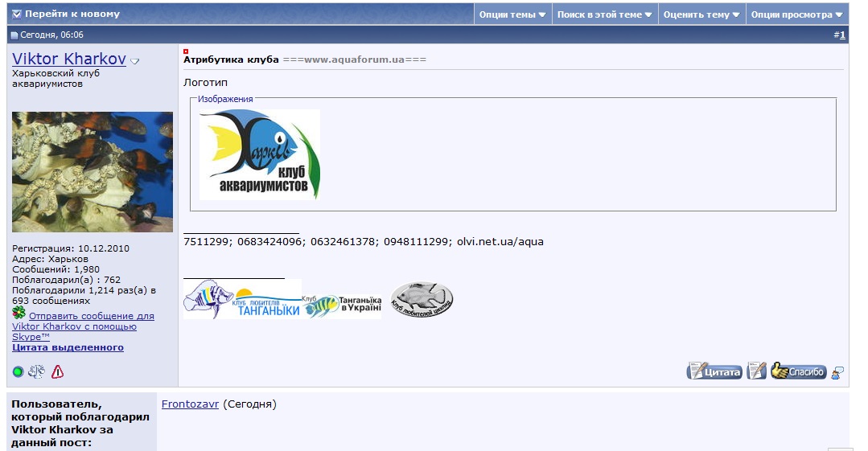Image resolution: width=868 pixels, height=451 pixels.
Task: Click the 'Перейти к новому' arrow icon
Action: 17,14
